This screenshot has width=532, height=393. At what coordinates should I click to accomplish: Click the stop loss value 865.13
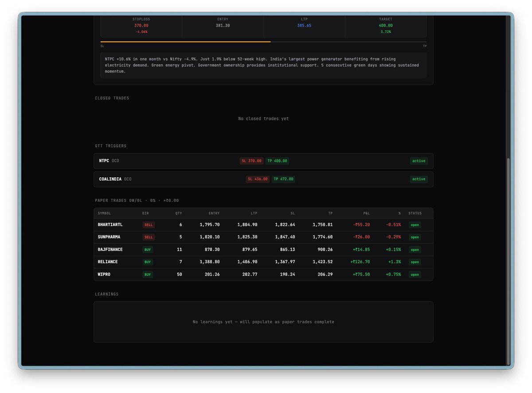[287, 249]
